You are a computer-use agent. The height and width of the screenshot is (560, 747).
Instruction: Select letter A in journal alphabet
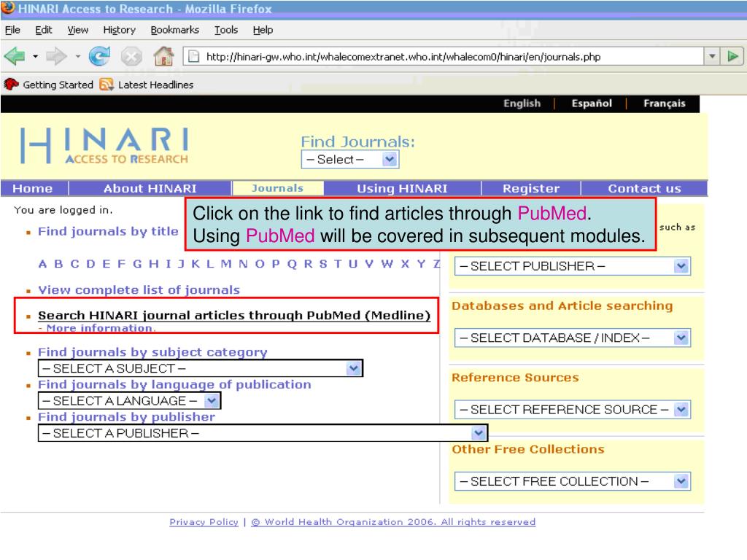click(43, 264)
